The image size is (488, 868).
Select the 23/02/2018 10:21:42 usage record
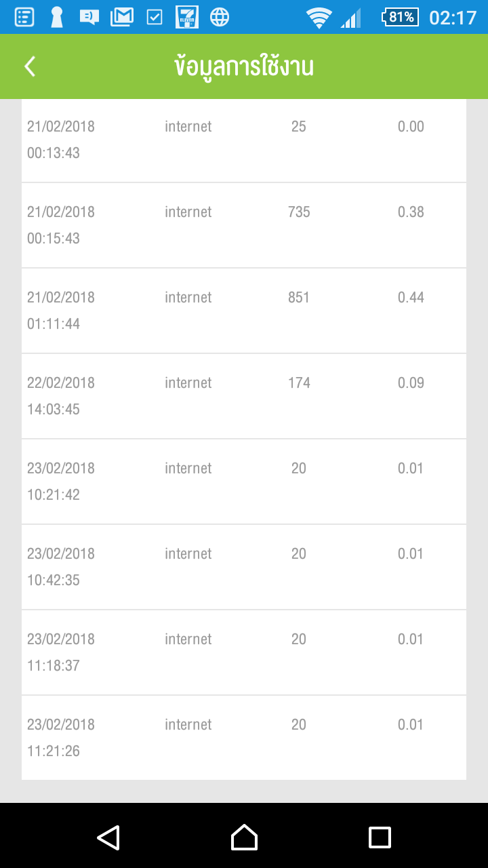[244, 481]
